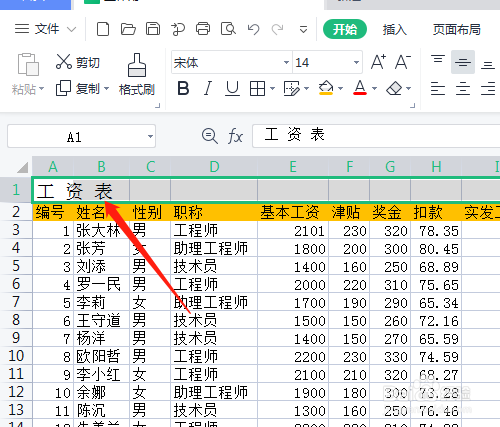Image resolution: width=500 pixels, height=427 pixels.
Task: Open the font name dropdown (宋体)
Action: (x=286, y=62)
